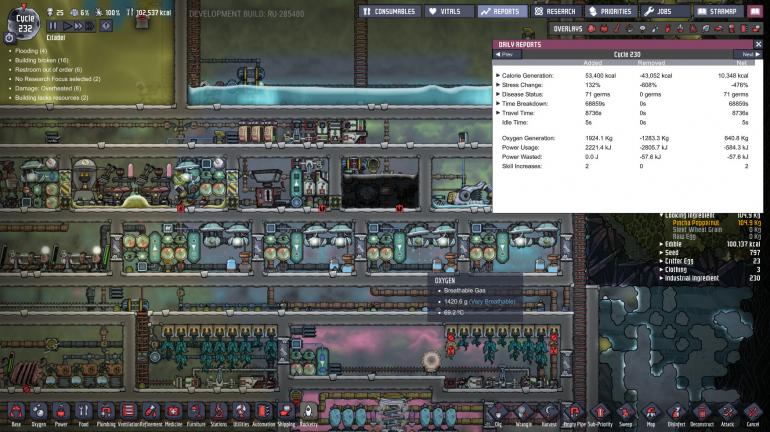Open the Jobs screen
Screen dimensions: 770x432
[x=665, y=11]
